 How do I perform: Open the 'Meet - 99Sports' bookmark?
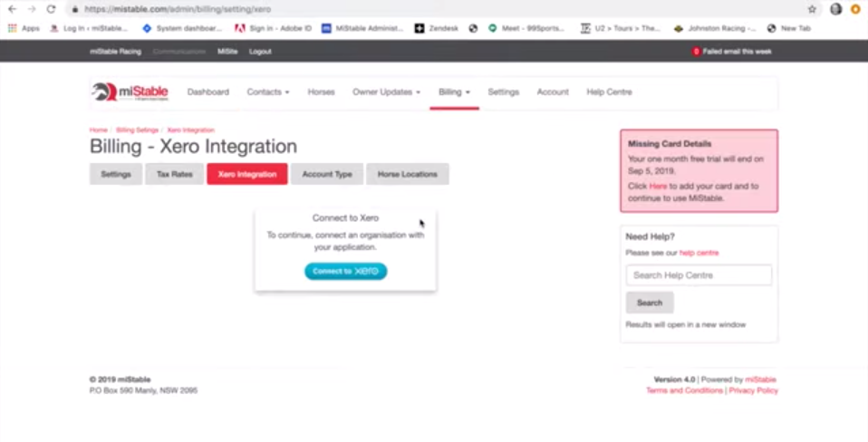(x=526, y=28)
